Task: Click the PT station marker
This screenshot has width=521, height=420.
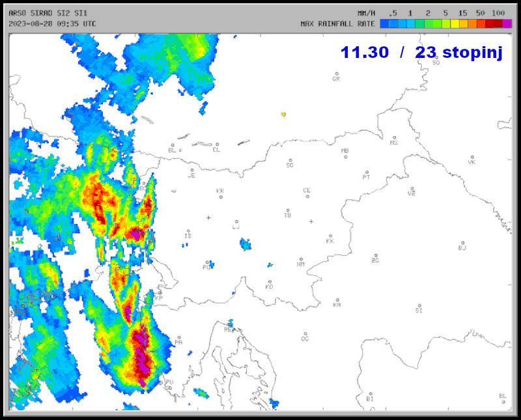Action: pyautogui.click(x=367, y=173)
